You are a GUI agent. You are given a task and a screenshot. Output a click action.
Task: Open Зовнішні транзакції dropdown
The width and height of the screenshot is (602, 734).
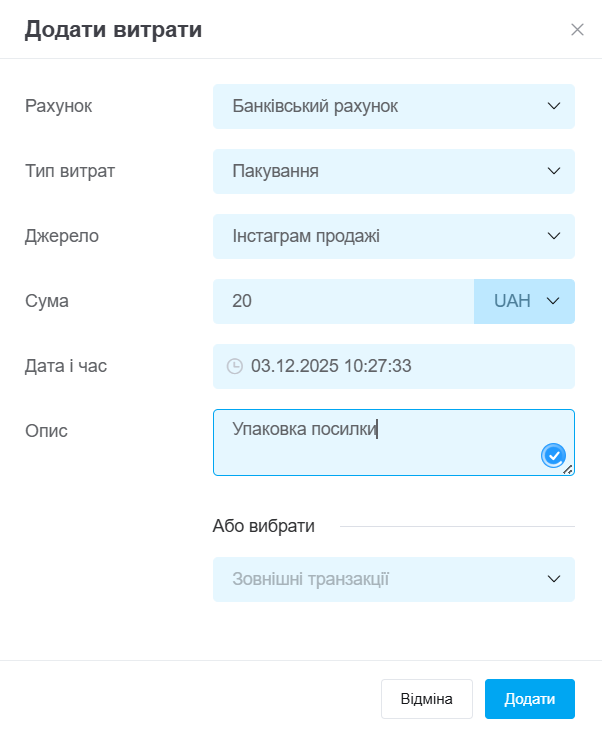coord(393,579)
